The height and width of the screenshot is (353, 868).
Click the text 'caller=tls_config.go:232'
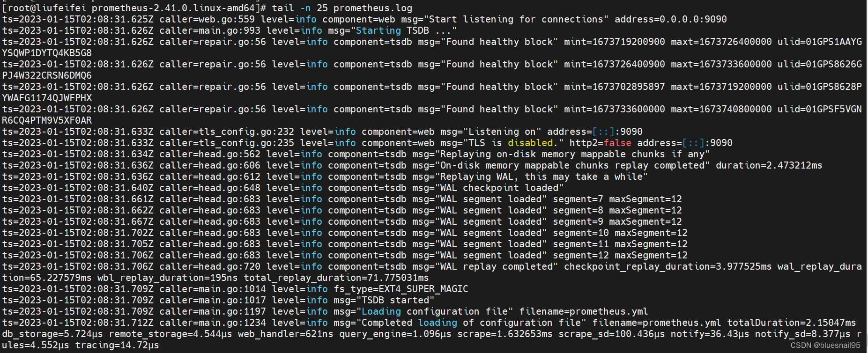point(227,132)
